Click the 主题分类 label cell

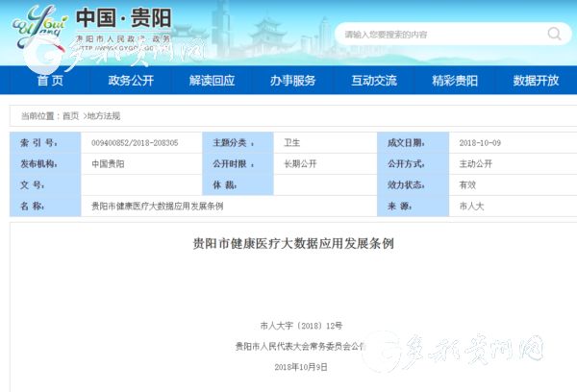coord(238,143)
